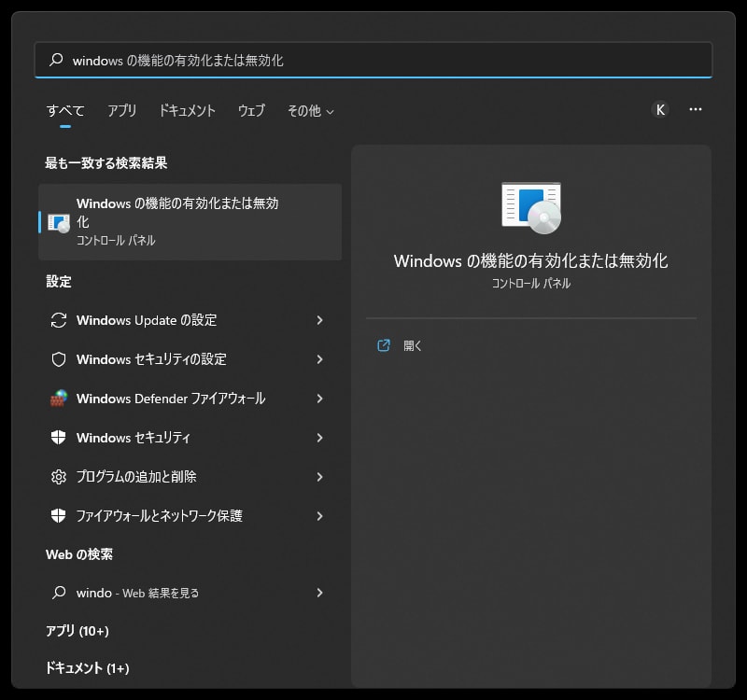747x700 pixels.
Task: Click the external link icon next to 開く
Action: (383, 345)
